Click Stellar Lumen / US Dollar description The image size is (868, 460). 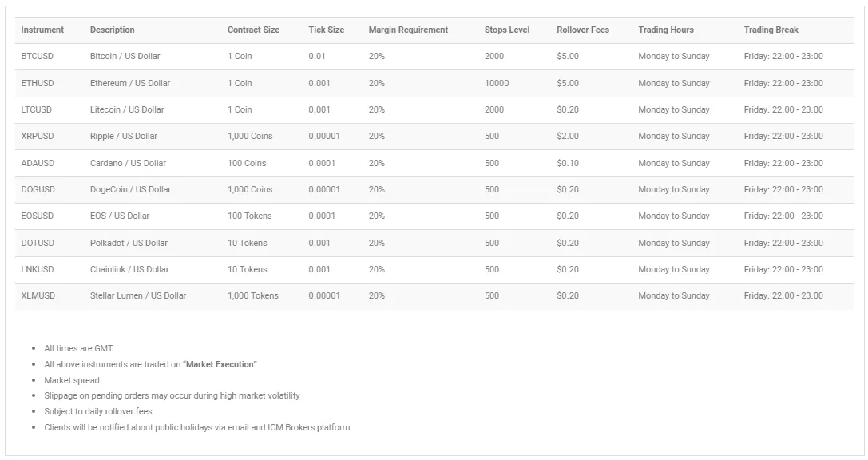click(x=138, y=295)
